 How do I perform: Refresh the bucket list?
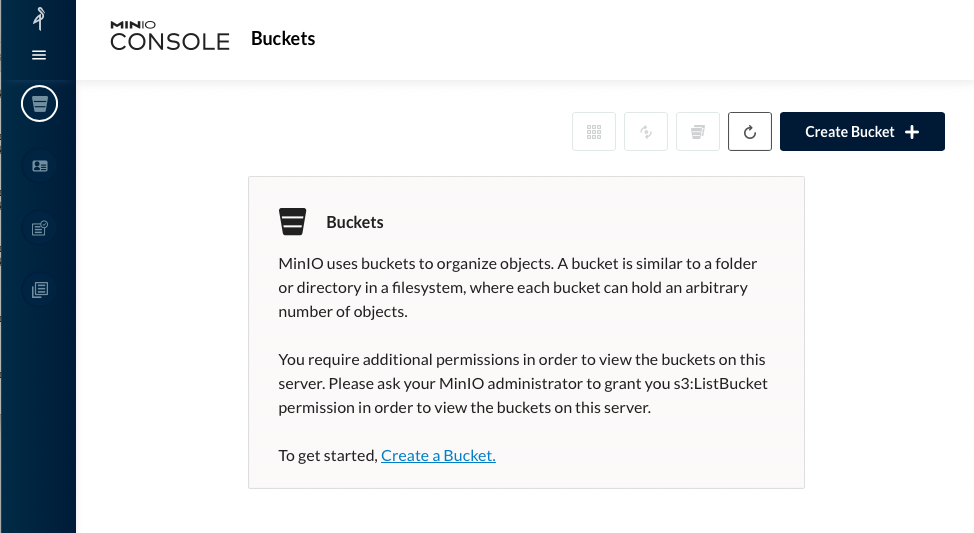750,132
